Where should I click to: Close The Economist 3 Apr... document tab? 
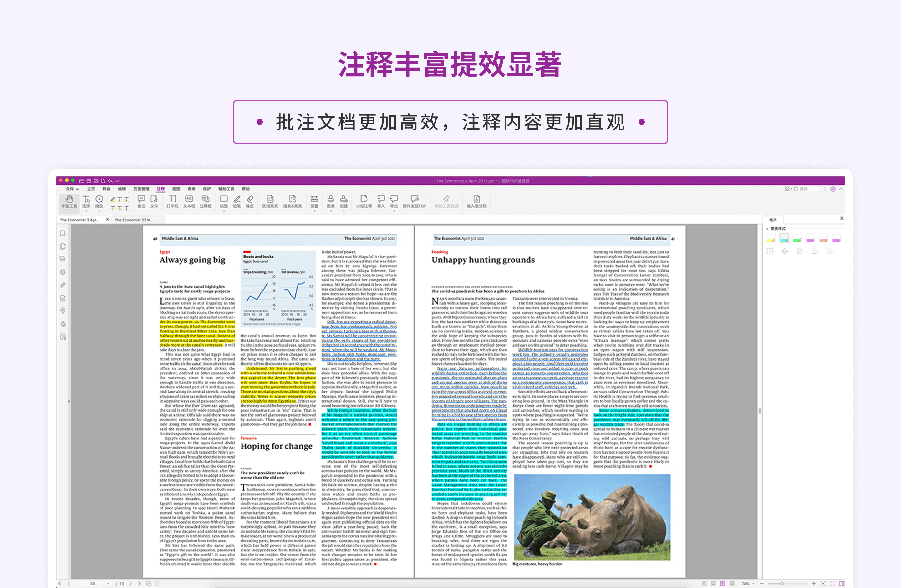(x=107, y=219)
